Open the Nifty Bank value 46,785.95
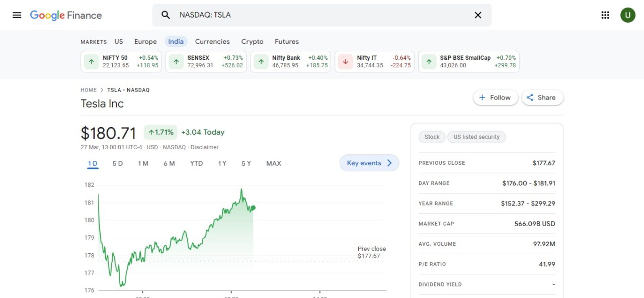 click(x=285, y=65)
